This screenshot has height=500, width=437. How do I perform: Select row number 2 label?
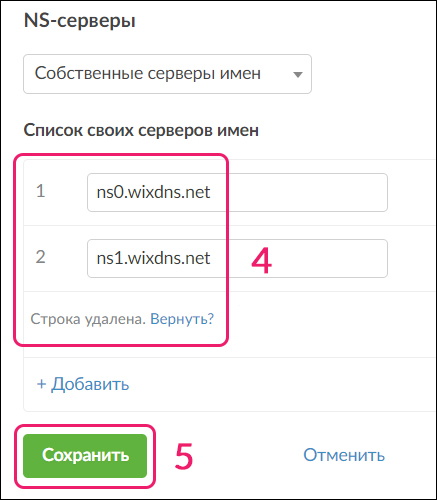coord(41,257)
